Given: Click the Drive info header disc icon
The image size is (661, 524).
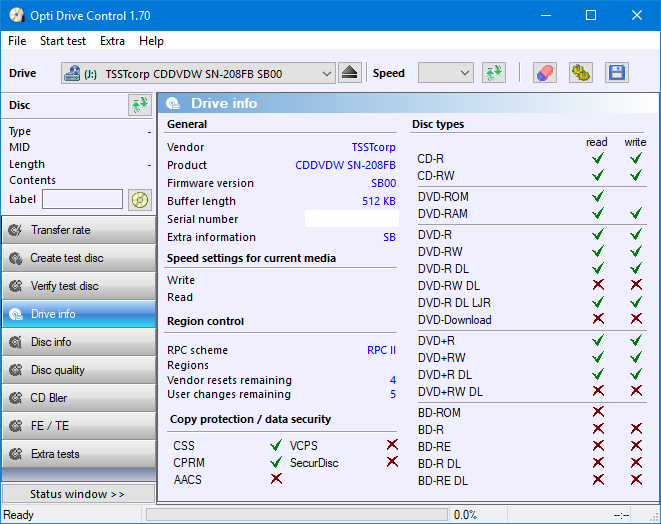Looking at the screenshot, I should click(173, 103).
